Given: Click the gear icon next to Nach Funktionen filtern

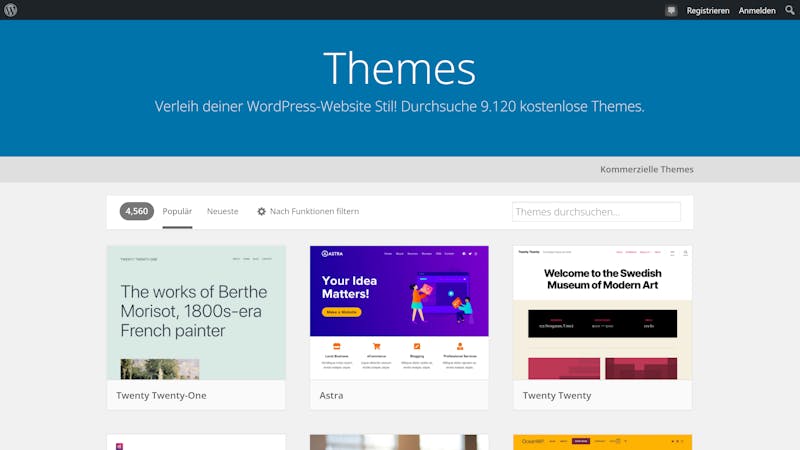Looking at the screenshot, I should (261, 211).
